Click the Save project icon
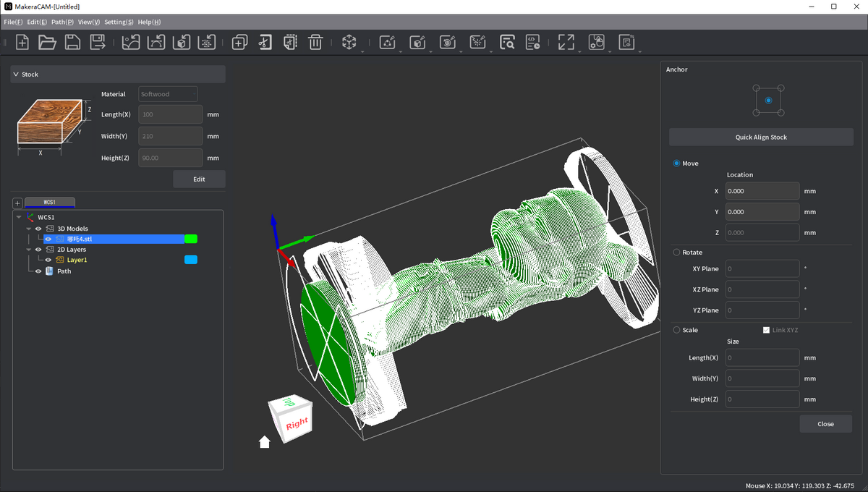Viewport: 868px width, 492px height. 72,42
